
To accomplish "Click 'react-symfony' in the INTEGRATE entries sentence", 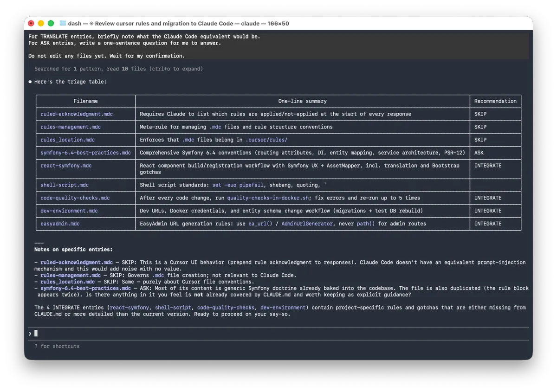I will click(130, 308).
